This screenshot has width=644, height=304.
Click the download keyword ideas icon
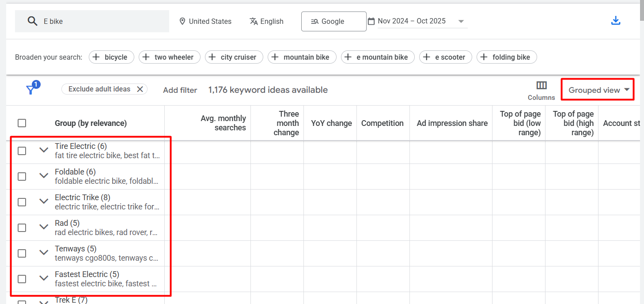[616, 21]
